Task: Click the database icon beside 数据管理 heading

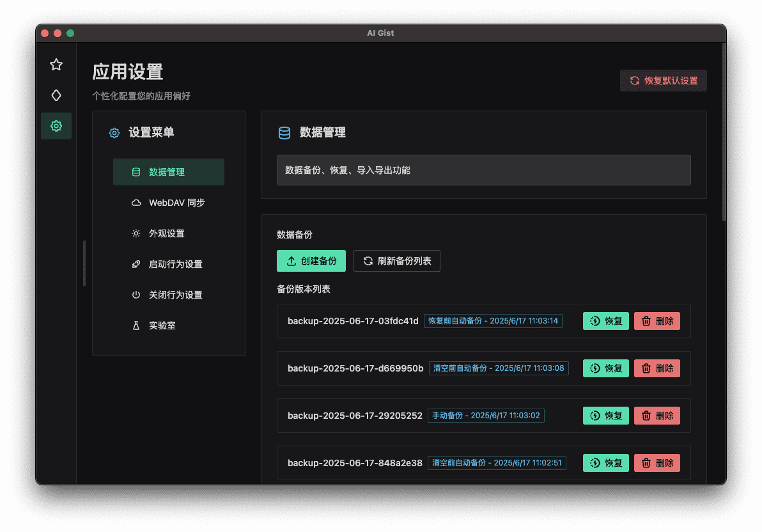Action: 284,133
